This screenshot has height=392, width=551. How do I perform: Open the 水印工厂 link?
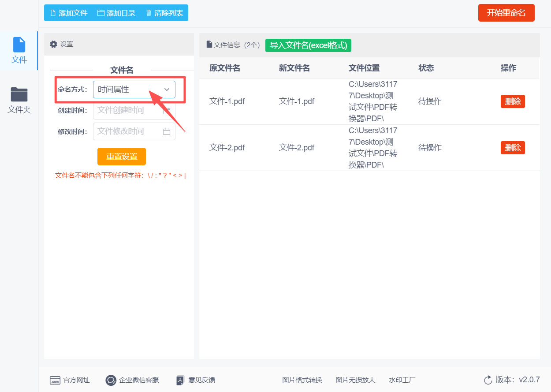[x=402, y=380]
